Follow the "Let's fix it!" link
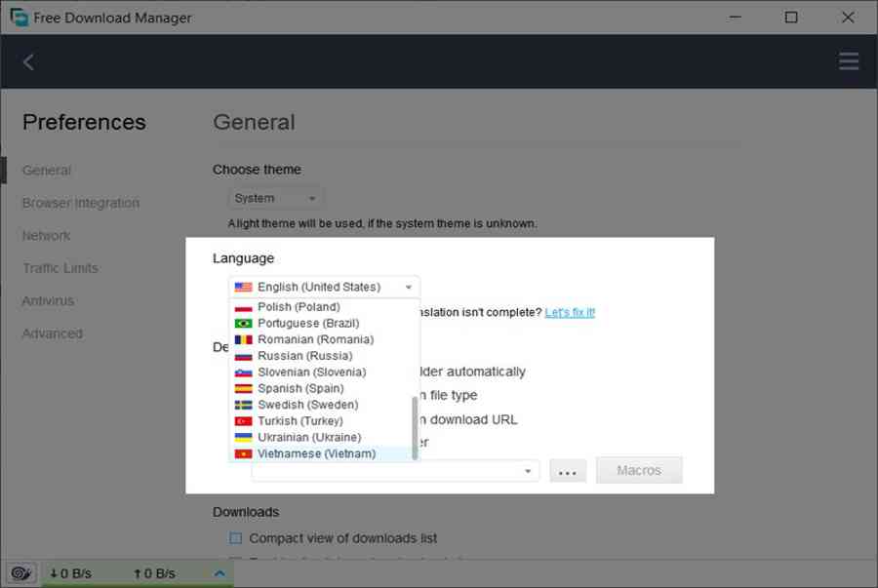This screenshot has width=878, height=588. pyautogui.click(x=570, y=312)
